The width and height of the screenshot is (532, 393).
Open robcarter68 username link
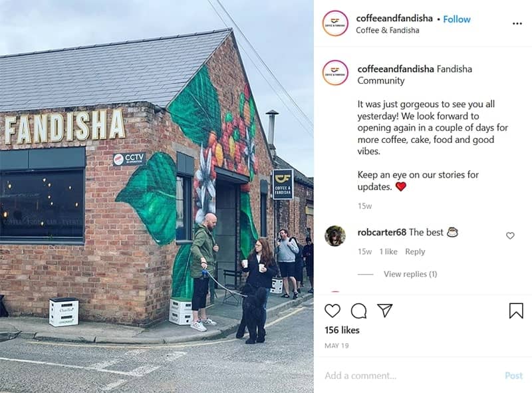coord(382,232)
